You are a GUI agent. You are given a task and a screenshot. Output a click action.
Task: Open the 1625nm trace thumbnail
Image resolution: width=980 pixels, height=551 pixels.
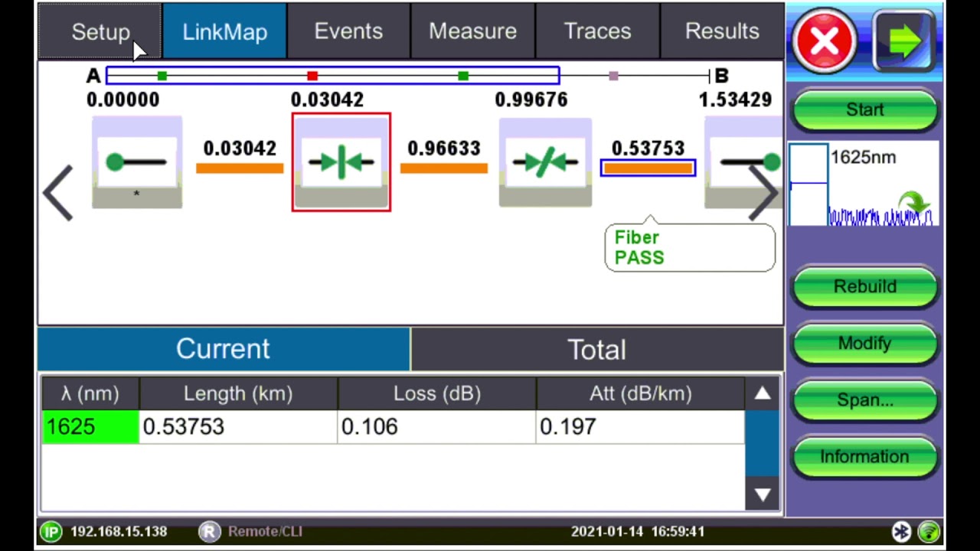(863, 184)
